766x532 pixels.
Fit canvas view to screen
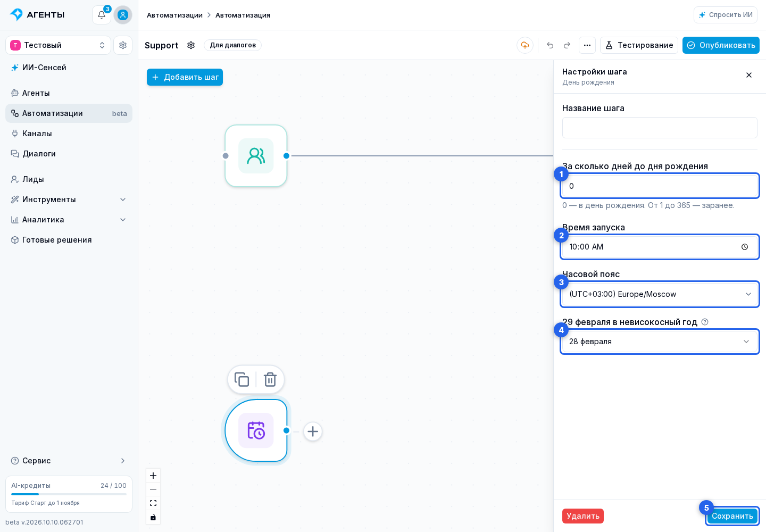pos(153,503)
